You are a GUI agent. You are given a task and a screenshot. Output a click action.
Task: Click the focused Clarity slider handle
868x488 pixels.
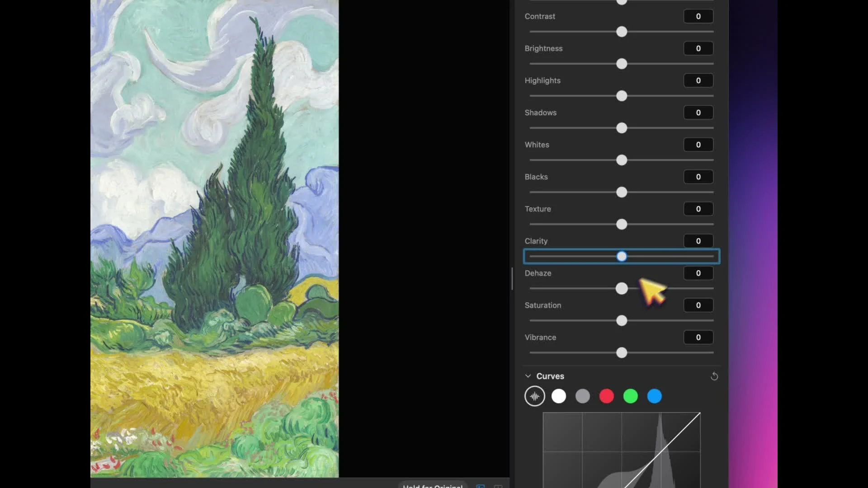point(622,256)
